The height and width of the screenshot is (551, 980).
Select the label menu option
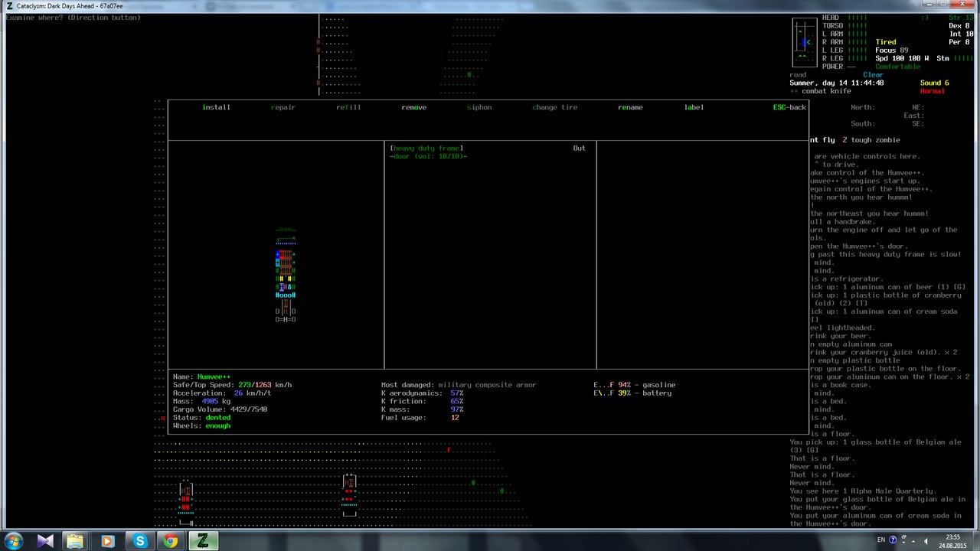point(694,107)
